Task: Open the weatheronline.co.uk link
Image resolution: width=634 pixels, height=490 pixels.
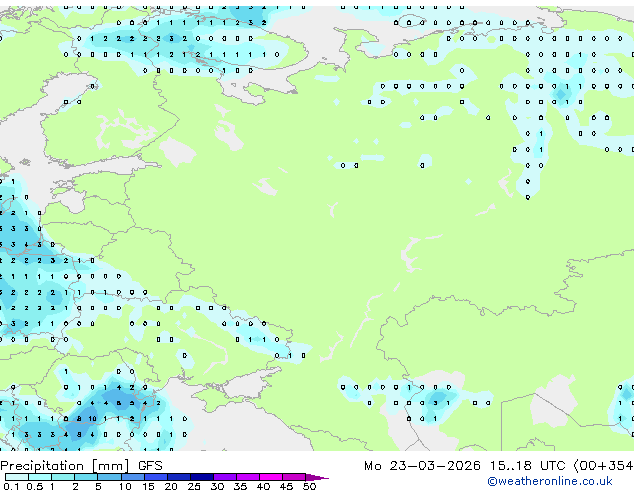Action: point(550,481)
